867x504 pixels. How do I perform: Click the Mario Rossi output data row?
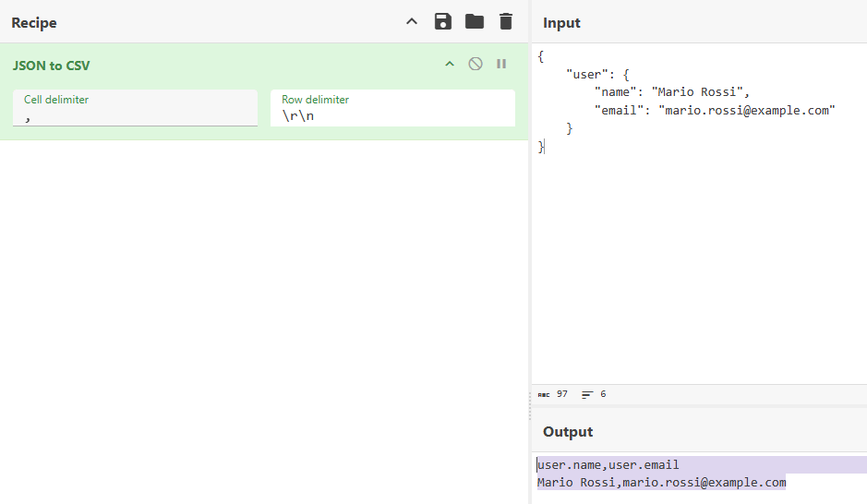(x=661, y=483)
